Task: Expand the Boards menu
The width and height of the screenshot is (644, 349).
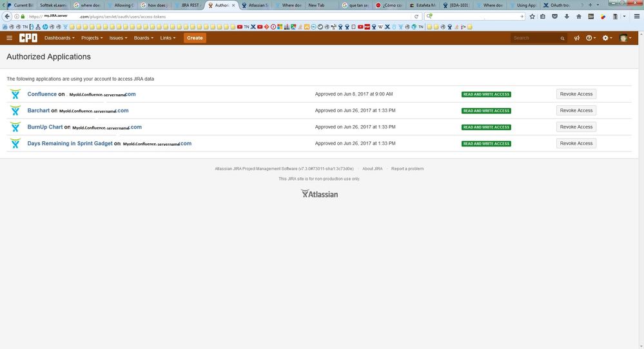Action: point(143,38)
